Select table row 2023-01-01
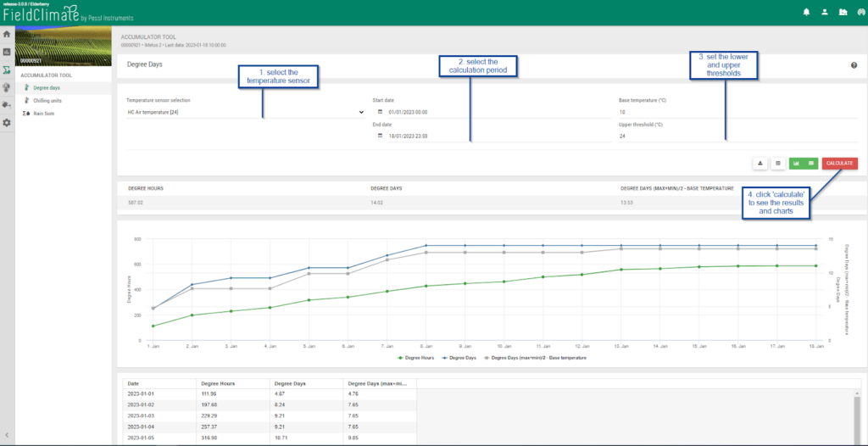The width and height of the screenshot is (868, 446). click(x=270, y=394)
